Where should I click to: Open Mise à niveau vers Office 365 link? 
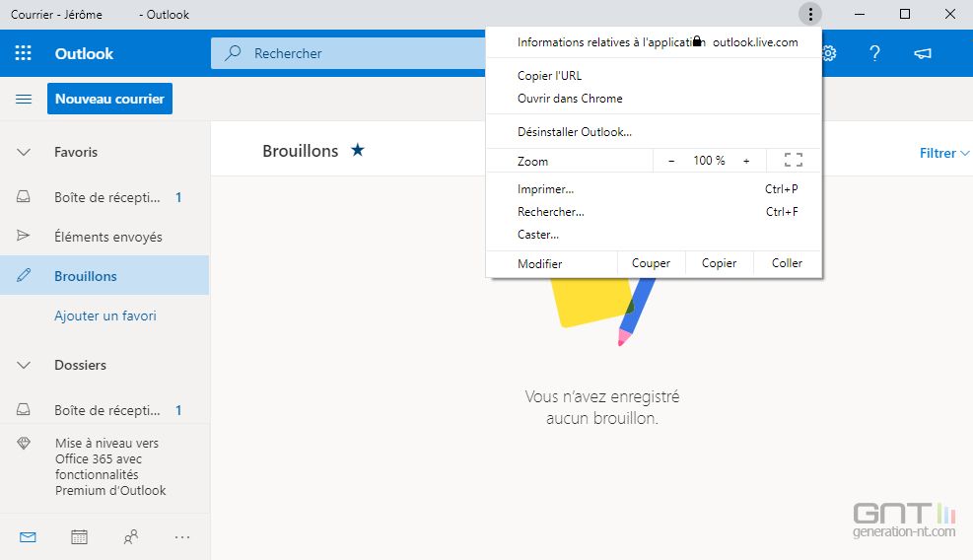click(110, 467)
